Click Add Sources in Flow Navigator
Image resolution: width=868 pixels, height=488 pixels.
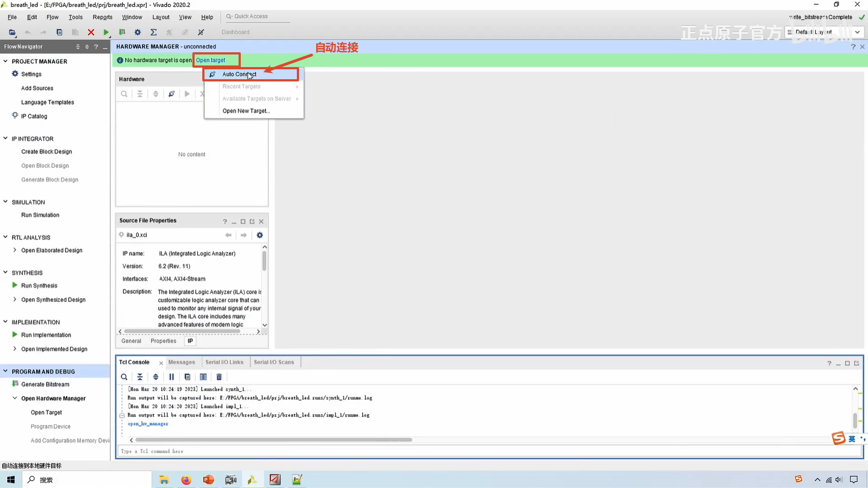tap(37, 88)
